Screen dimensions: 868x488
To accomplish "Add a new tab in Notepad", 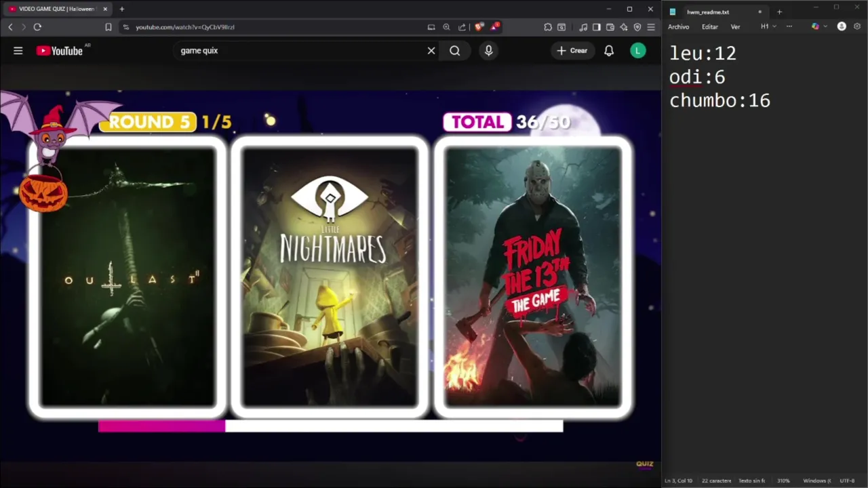I will click(779, 12).
